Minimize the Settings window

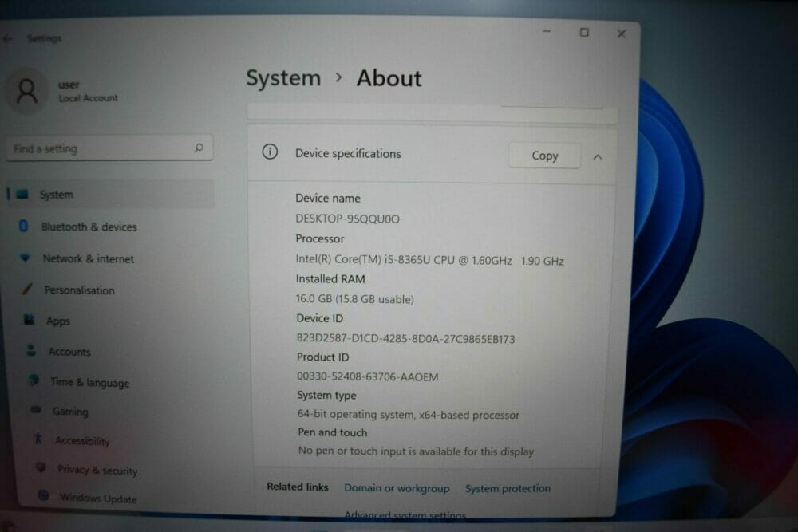(547, 32)
